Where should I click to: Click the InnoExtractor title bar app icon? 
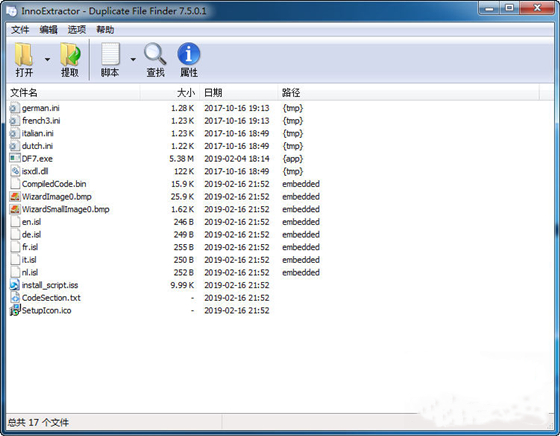pyautogui.click(x=11, y=11)
